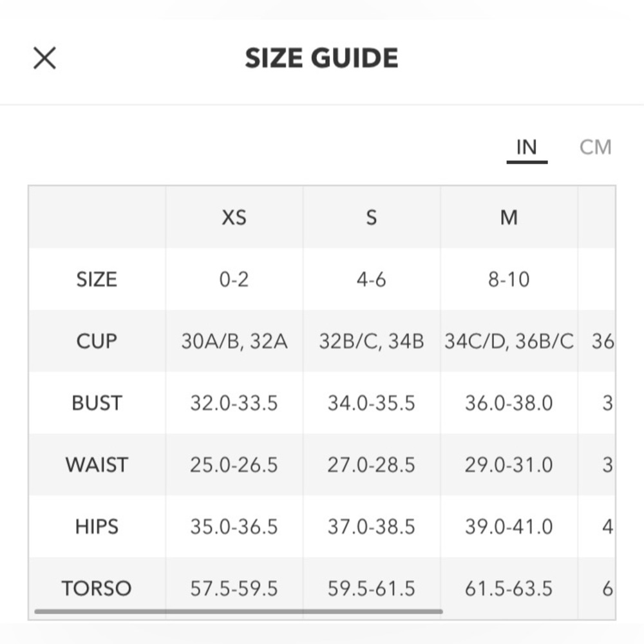
Task: Click the 37.0-38.5 hips cell
Action: click(371, 527)
